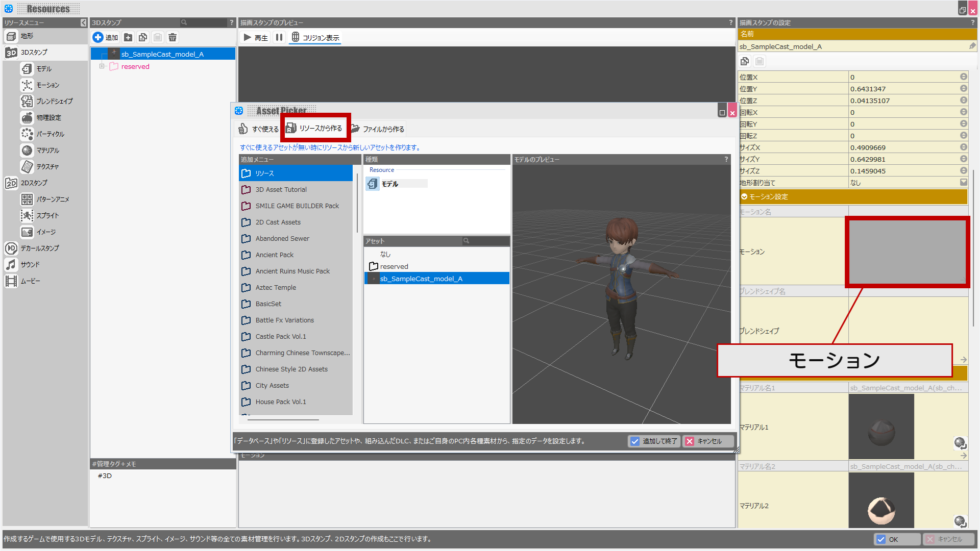This screenshot has height=551, width=980.
Task: Open the 地形割り当て dropdown
Action: click(963, 183)
